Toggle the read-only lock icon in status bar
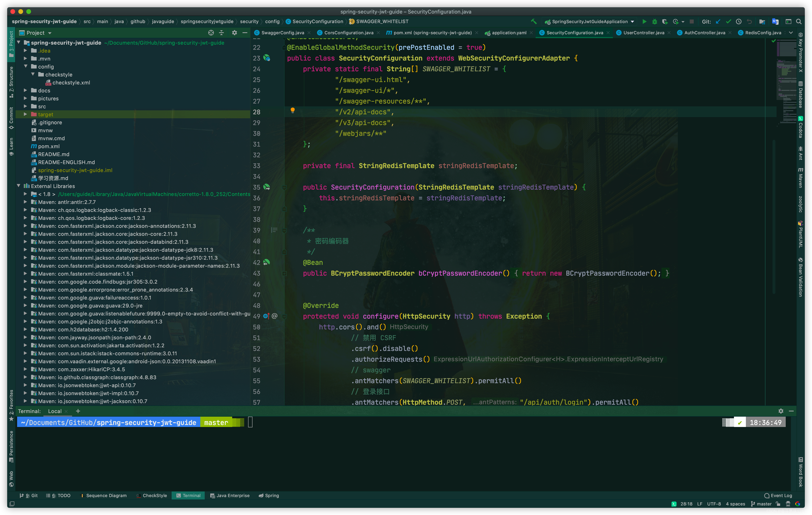This screenshot has width=812, height=515. click(x=778, y=504)
